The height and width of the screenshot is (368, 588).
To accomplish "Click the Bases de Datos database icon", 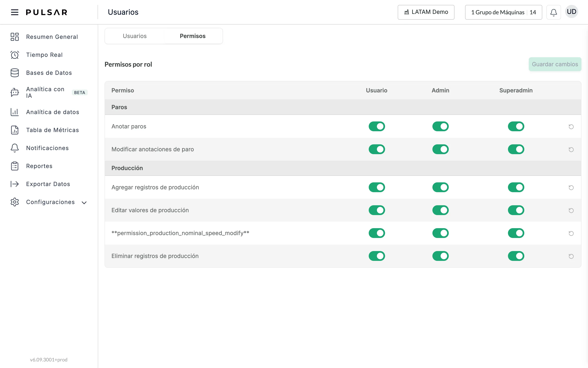I will [14, 73].
